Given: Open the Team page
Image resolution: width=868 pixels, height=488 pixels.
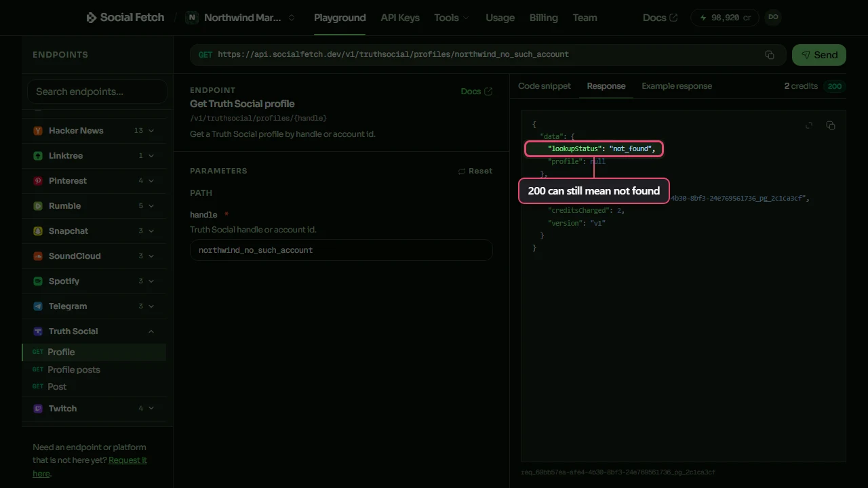Looking at the screenshot, I should pyautogui.click(x=585, y=18).
